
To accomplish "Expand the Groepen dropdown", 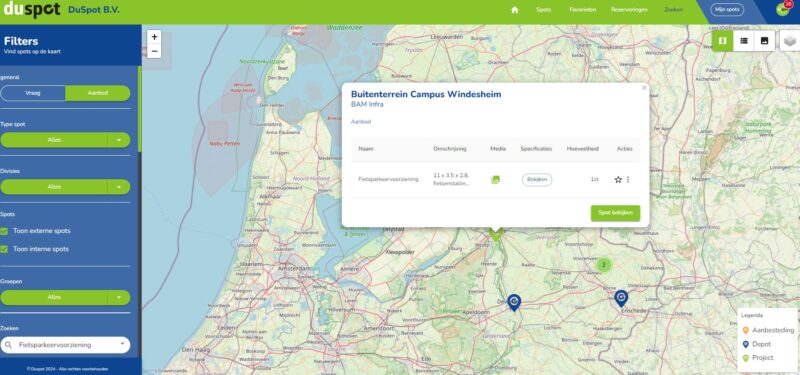I will 65,297.
